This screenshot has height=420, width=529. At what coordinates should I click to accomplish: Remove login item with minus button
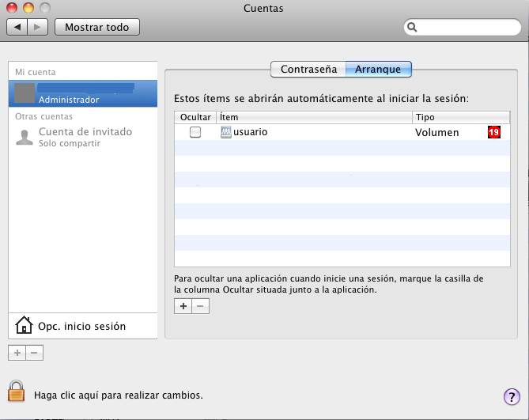click(x=200, y=306)
